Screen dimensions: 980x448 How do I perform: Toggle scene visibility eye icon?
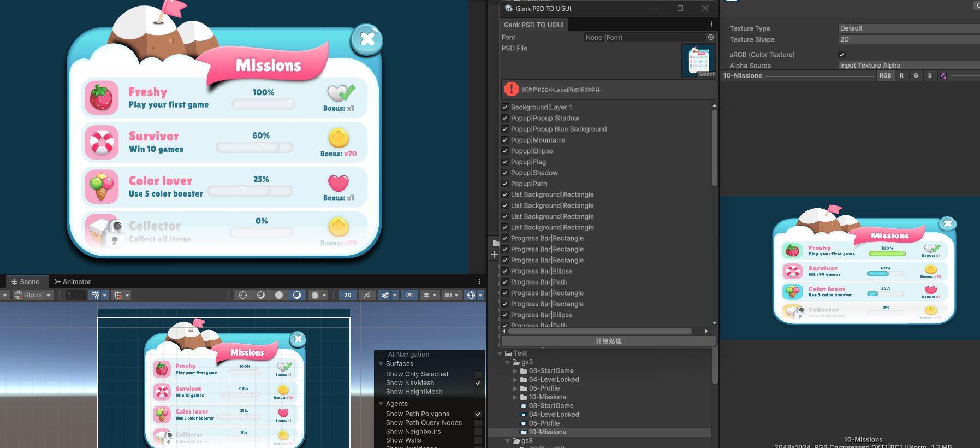[x=409, y=295]
